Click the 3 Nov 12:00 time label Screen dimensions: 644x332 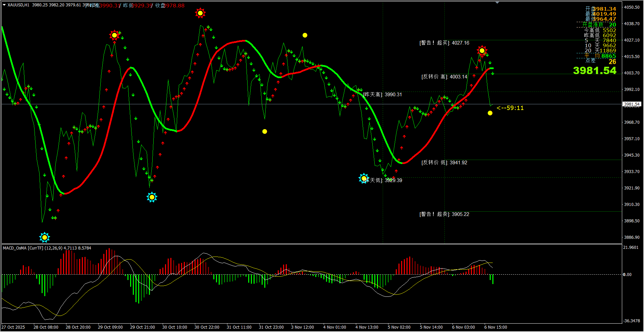(303, 327)
